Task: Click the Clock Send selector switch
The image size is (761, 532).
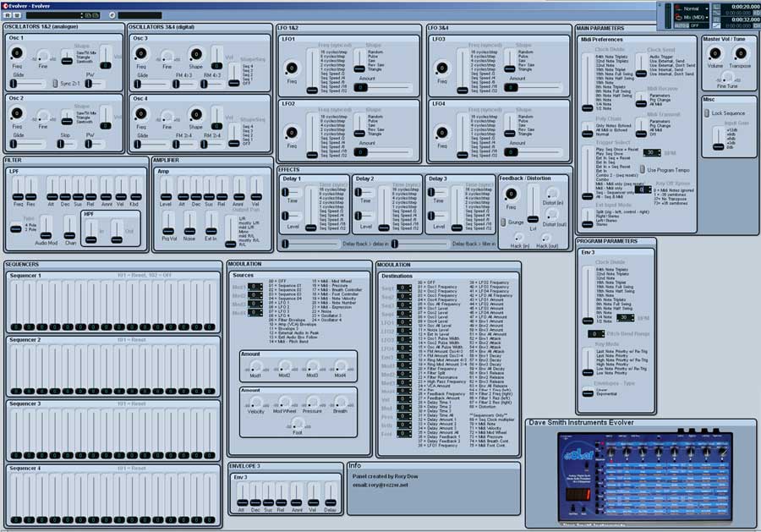Action: 641,65
